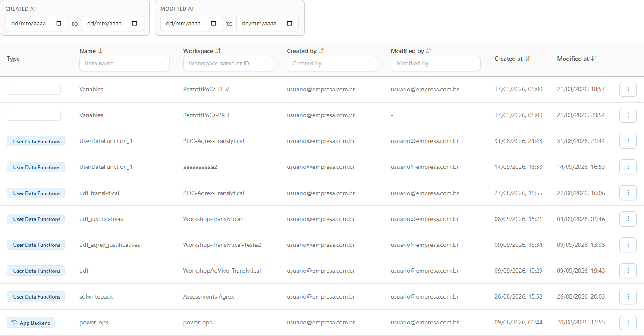This screenshot has height=336, width=644.
Task: Open three-dot menu for WorkshopAoVivo-Translytical udf row
Action: [628, 271]
